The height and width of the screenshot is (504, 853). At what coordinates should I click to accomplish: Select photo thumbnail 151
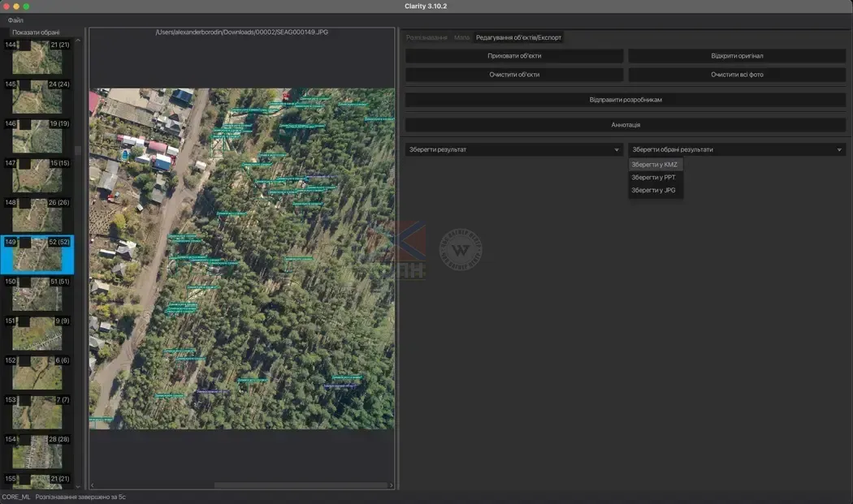pyautogui.click(x=37, y=334)
